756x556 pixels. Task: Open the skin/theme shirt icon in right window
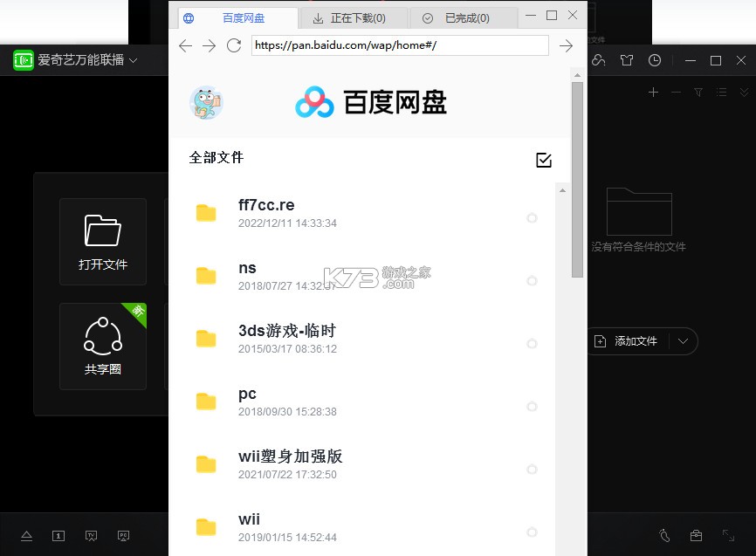tap(626, 60)
